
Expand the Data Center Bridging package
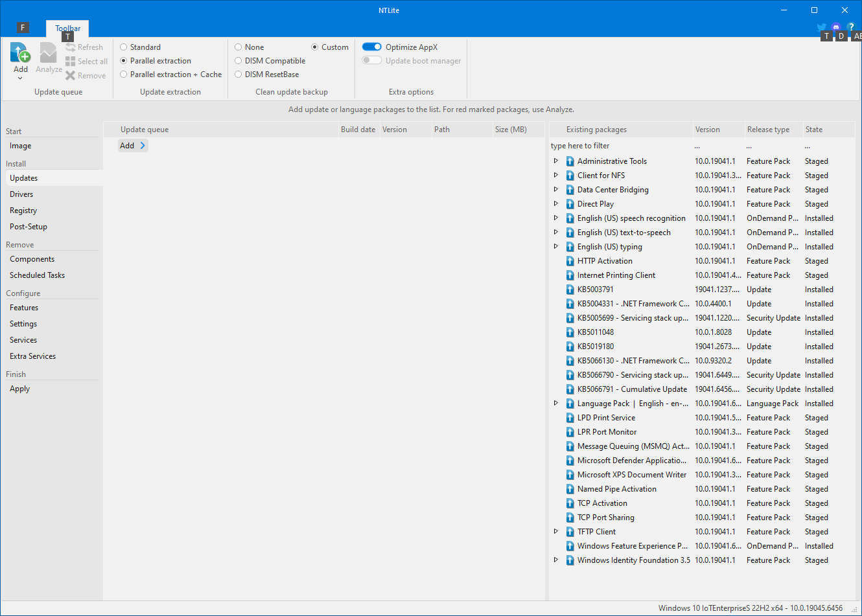[555, 189]
